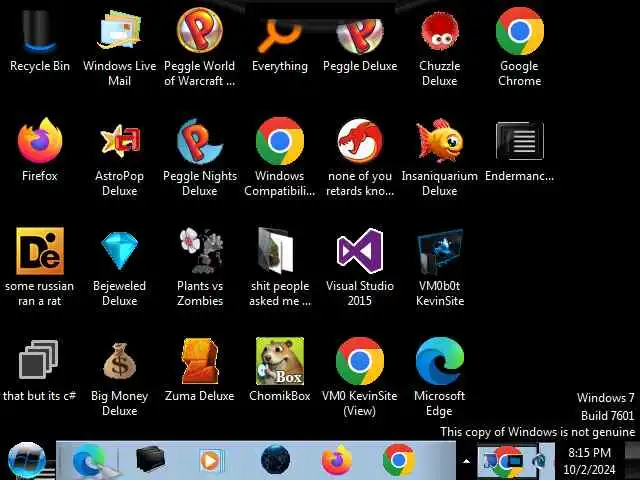Launch Windows Media Player from the taskbar

tap(211, 460)
